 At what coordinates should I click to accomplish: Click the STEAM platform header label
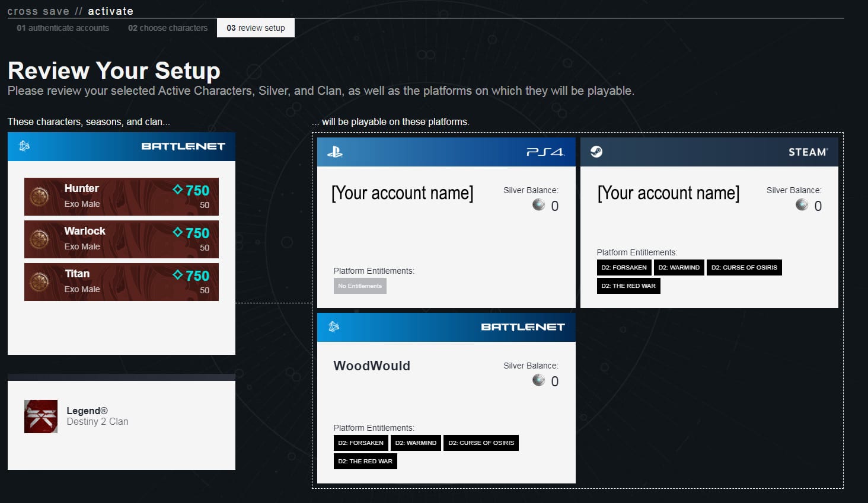click(808, 152)
